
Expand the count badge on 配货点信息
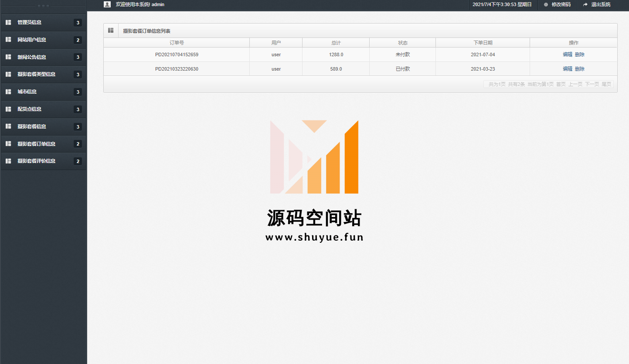point(78,109)
